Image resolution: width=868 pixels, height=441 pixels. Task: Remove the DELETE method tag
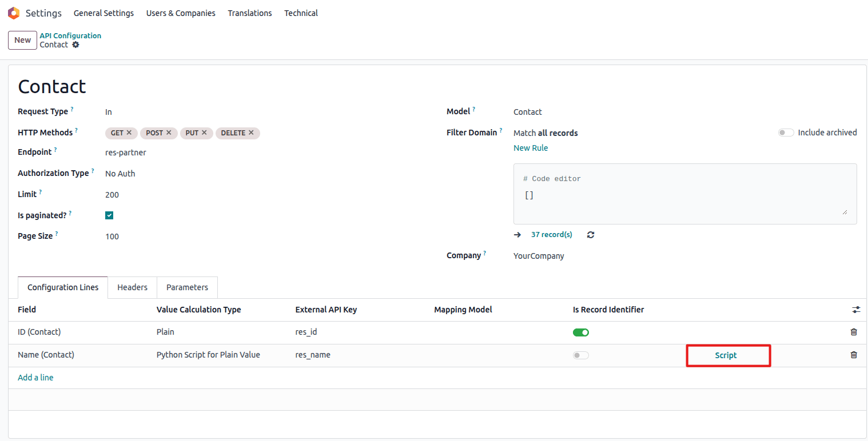[251, 133]
